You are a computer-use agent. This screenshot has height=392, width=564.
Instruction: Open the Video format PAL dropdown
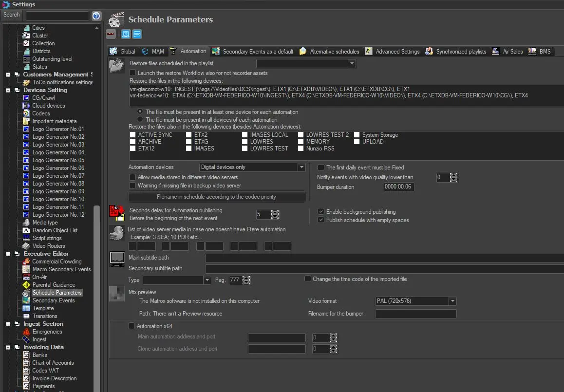(452, 301)
